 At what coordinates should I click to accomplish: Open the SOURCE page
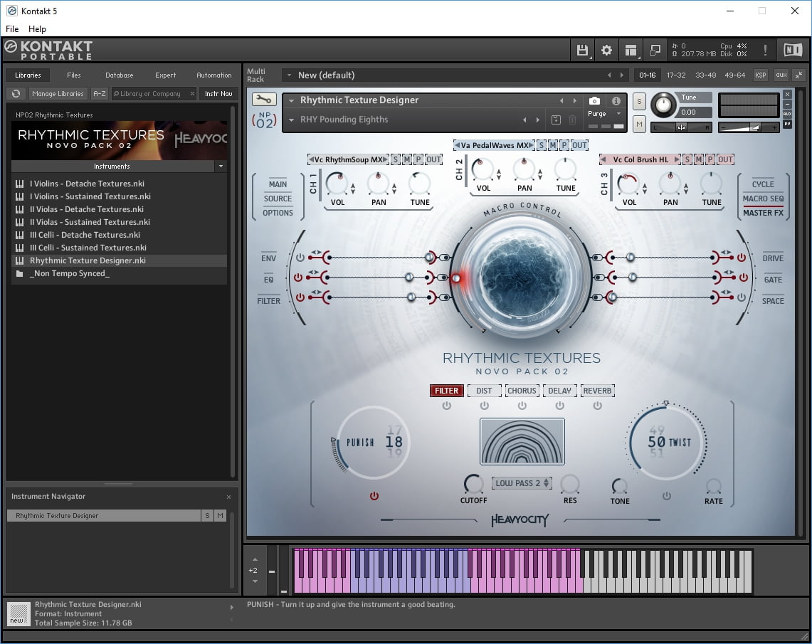[x=278, y=199]
